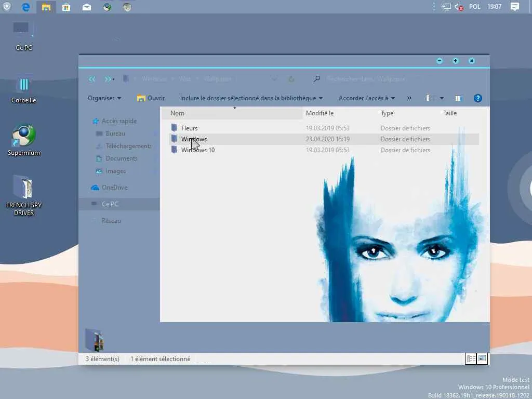Open the Mail app from the taskbar

pos(87,7)
